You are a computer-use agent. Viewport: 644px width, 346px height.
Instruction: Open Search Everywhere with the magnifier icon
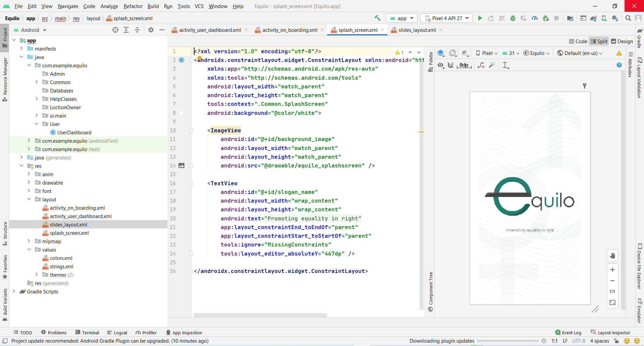point(628,18)
